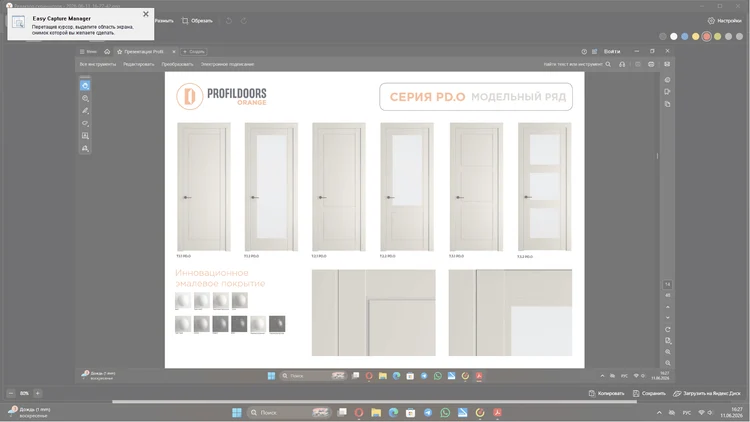
Task: Pick the blue color swatch
Action: point(684,36)
